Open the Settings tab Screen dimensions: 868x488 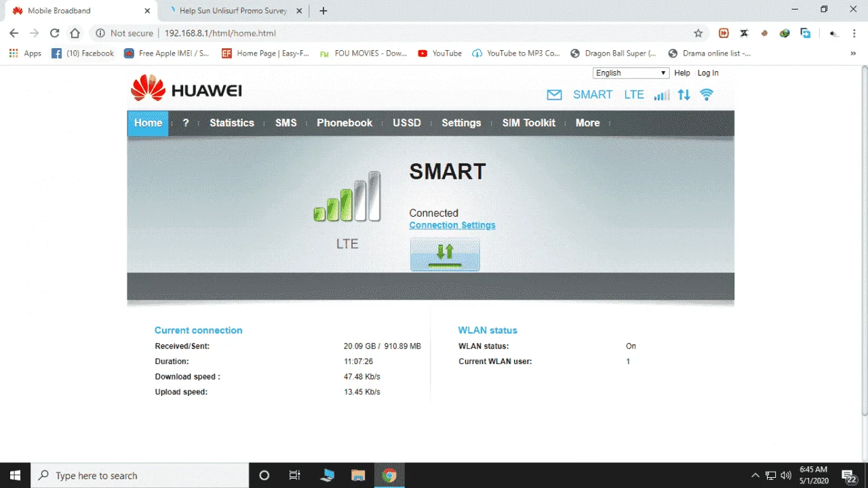point(461,123)
